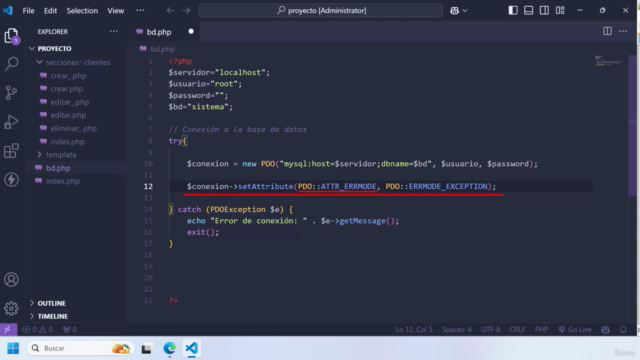Open the Copilot chat icon in title bar
Screen dimensions: 640x360
454,11
